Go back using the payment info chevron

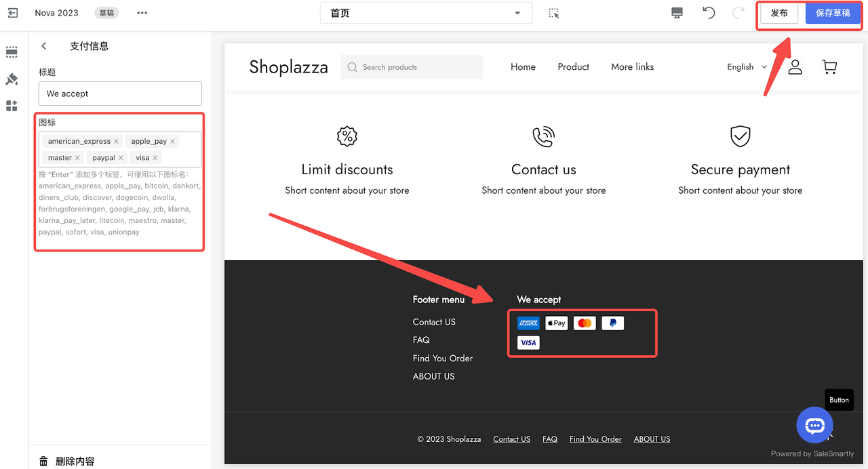pos(44,46)
